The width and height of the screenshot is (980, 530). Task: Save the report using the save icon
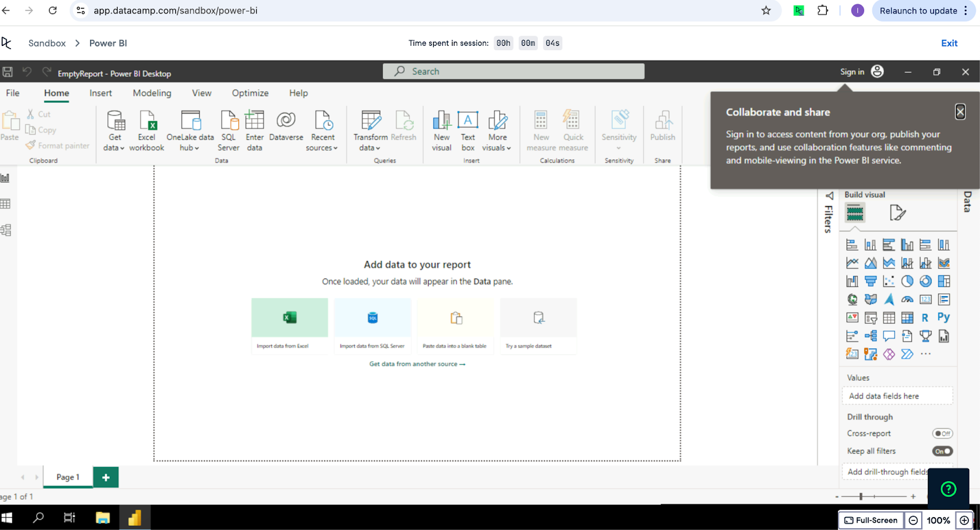[8, 72]
